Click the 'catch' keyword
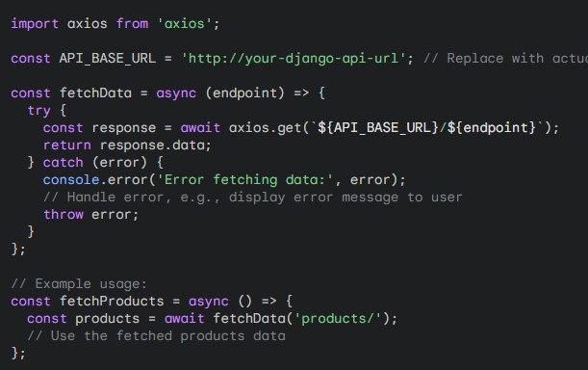Viewport: 588px width, 370px height. click(x=63, y=163)
